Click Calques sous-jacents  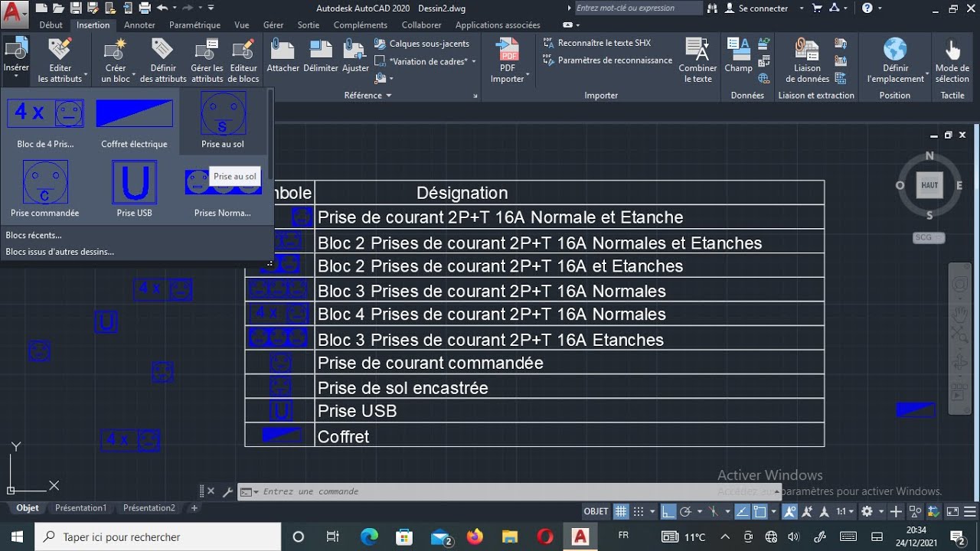(422, 44)
